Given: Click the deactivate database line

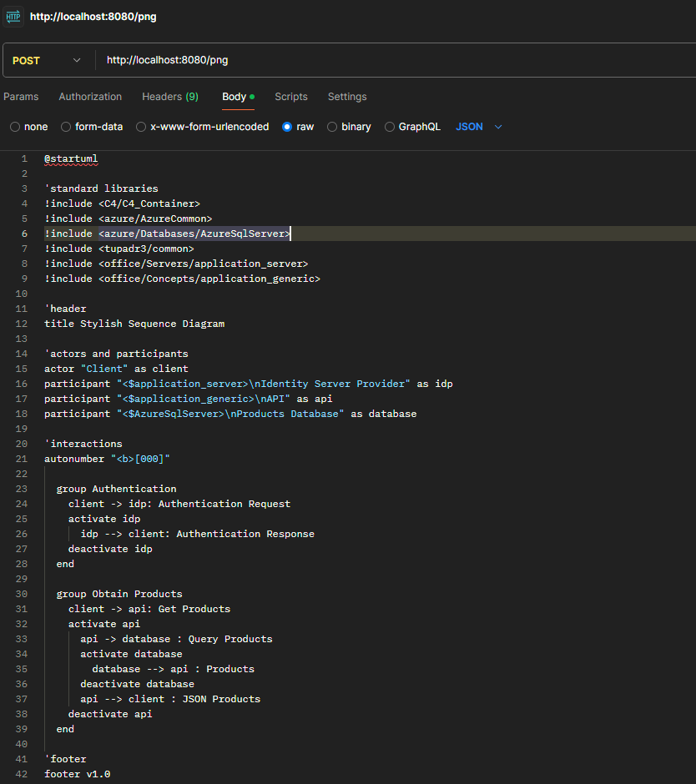Looking at the screenshot, I should pyautogui.click(x=137, y=684).
